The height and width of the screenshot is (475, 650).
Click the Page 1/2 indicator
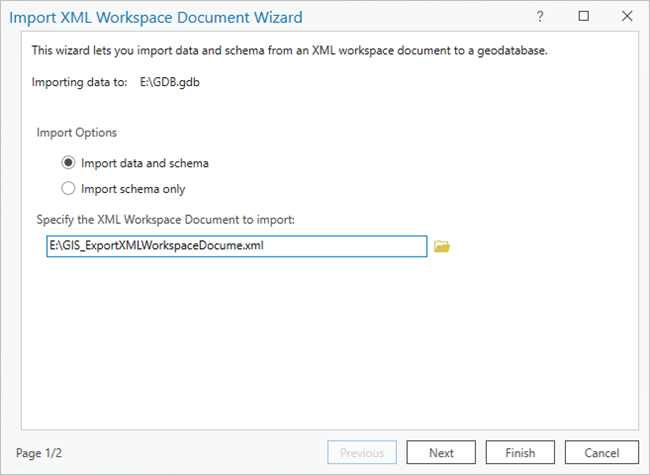41,453
